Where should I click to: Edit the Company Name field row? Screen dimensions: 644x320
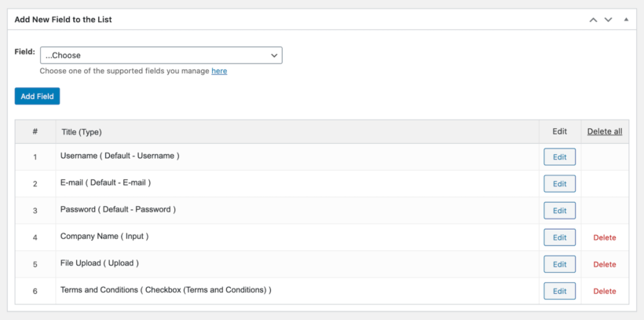click(559, 237)
